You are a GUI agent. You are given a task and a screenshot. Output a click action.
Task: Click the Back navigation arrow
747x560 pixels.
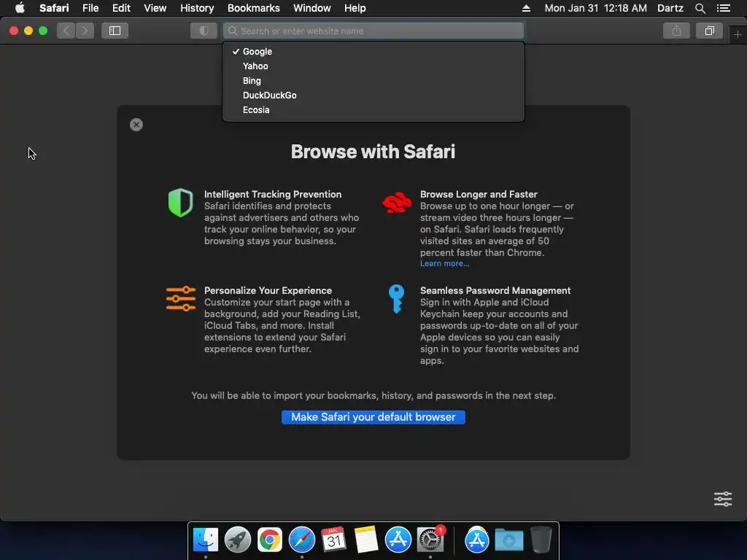click(x=66, y=31)
